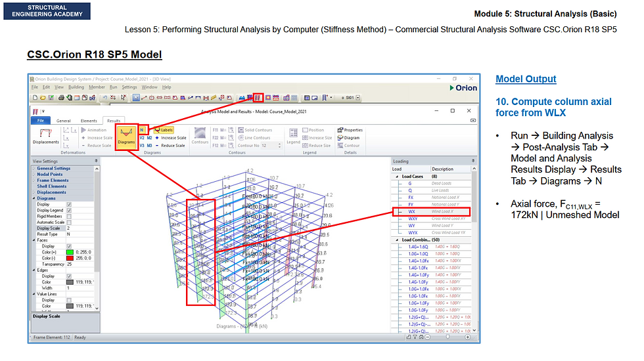Toggle Faces Display checkbox
The image size is (644, 361).
(x=69, y=246)
